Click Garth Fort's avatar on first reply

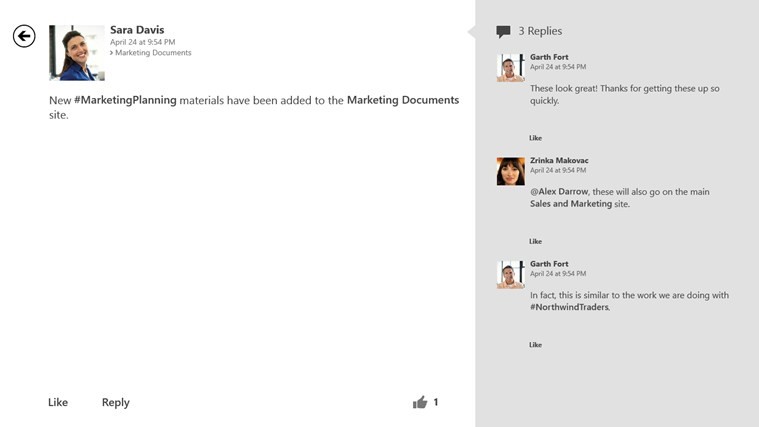coord(510,67)
